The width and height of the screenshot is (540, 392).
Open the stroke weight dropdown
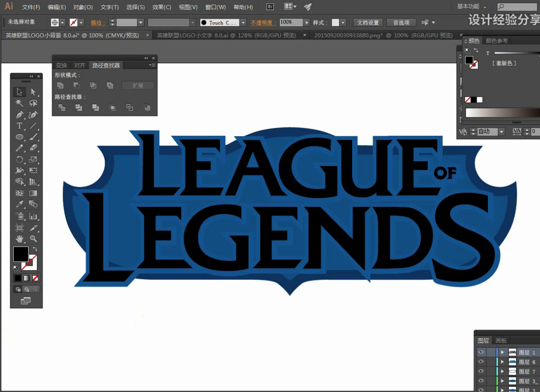pos(140,22)
